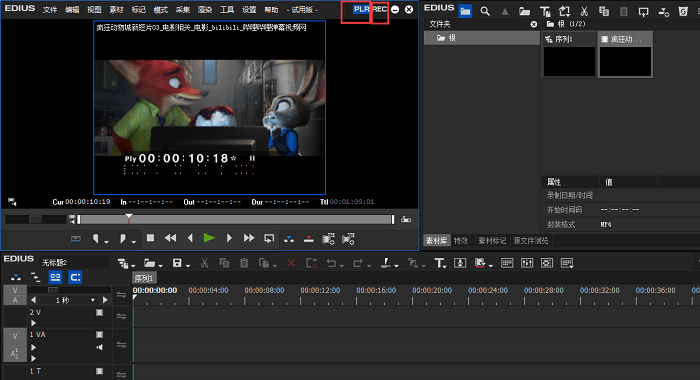Save the project with the floppy icon
This screenshot has width=700, height=380.
tap(177, 263)
